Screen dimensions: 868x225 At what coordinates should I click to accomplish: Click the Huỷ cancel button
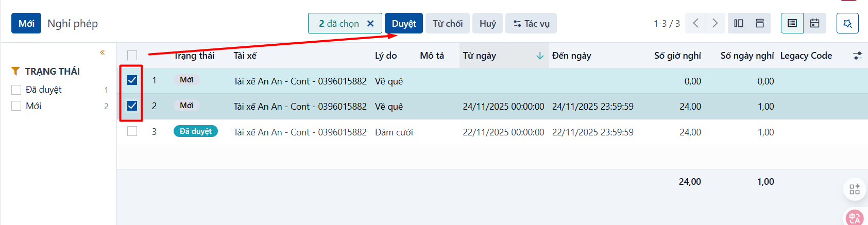click(x=488, y=23)
